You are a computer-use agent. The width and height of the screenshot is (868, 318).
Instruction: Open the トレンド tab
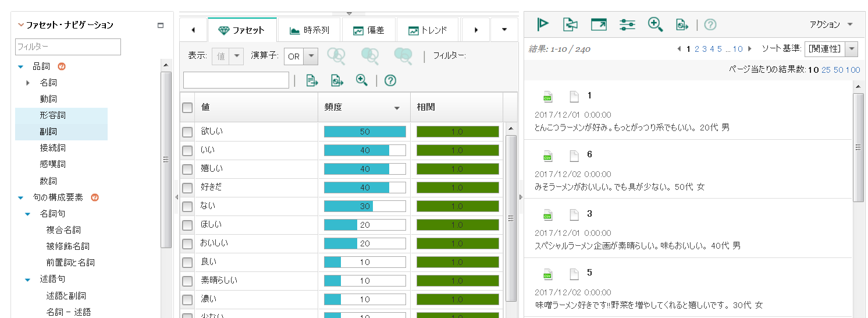[x=428, y=30]
